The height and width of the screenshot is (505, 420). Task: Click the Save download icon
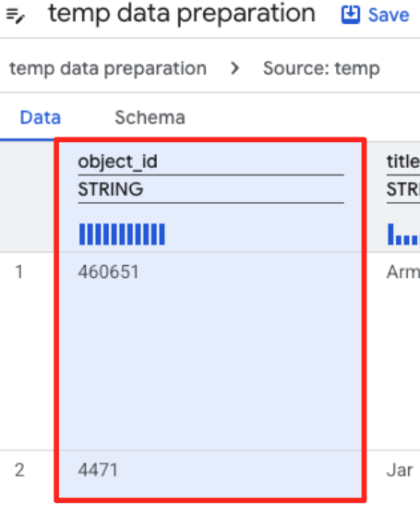pyautogui.click(x=351, y=15)
